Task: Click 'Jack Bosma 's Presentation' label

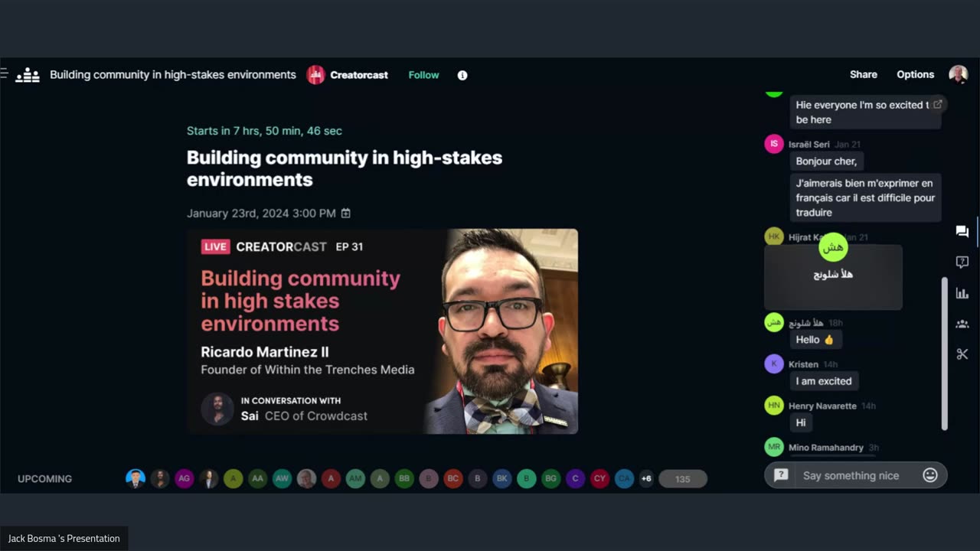Action: click(x=64, y=539)
